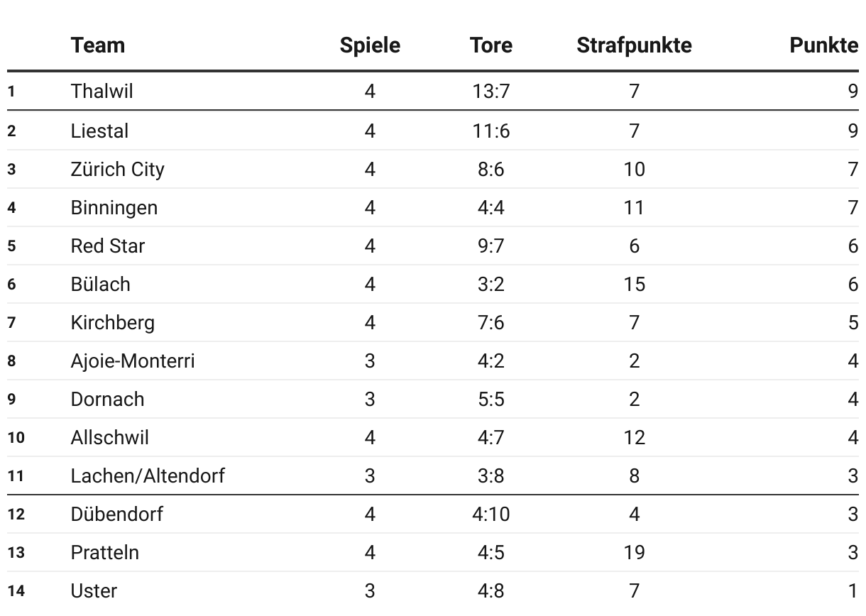Open the Zürich City team entry
The image size is (866, 616).
coord(117,170)
